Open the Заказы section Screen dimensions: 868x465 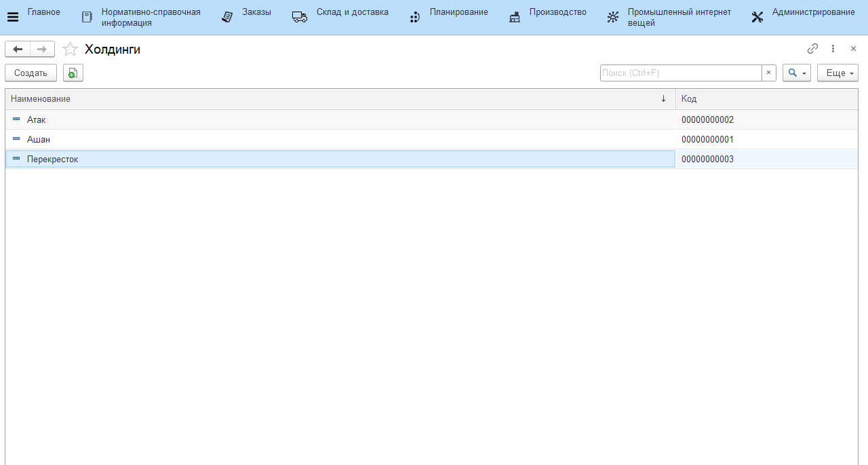pos(247,17)
